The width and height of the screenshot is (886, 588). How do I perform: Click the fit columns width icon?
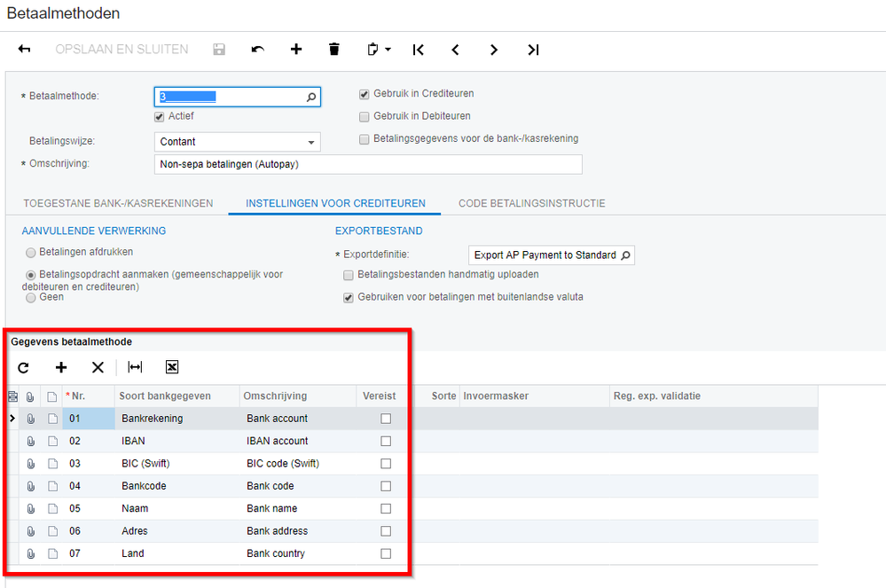(x=135, y=368)
